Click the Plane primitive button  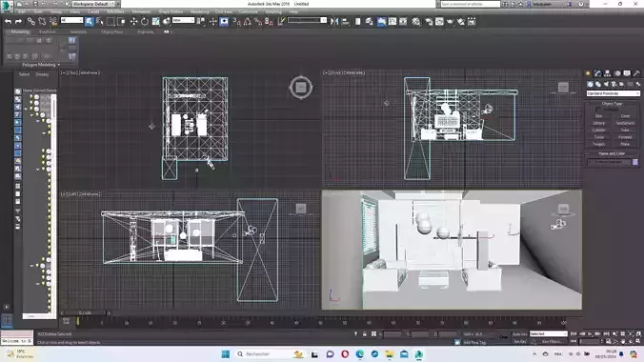[x=625, y=144]
